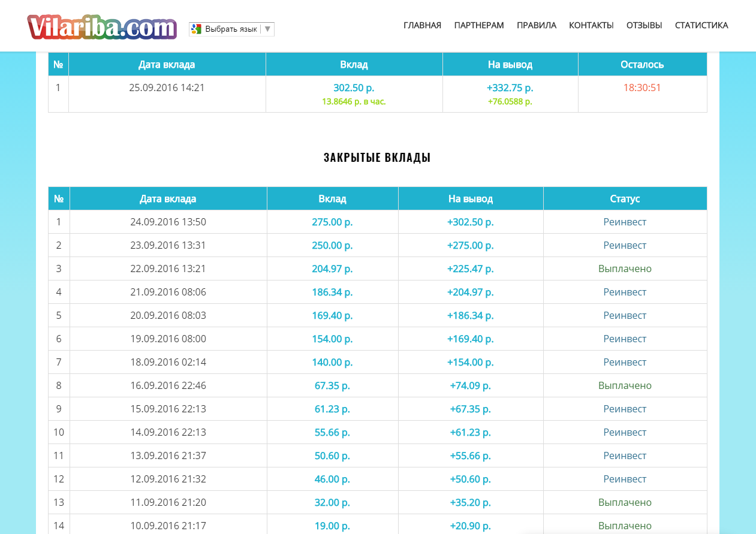
Task: Click the +76.0588 р. accrued amount
Action: click(510, 101)
